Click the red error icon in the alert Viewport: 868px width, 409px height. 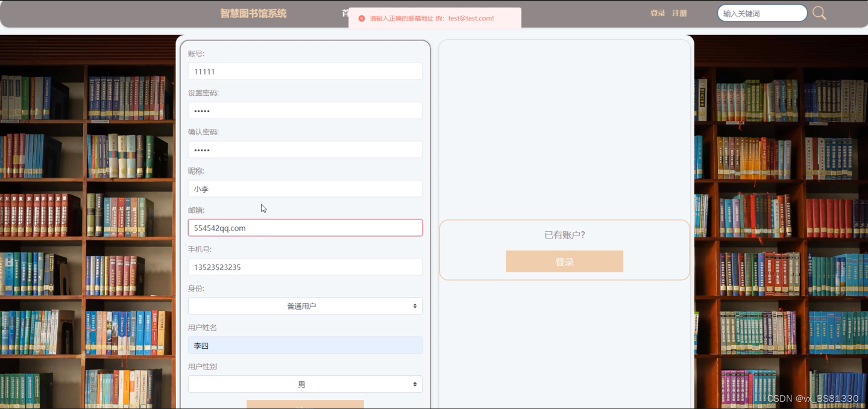(x=362, y=19)
